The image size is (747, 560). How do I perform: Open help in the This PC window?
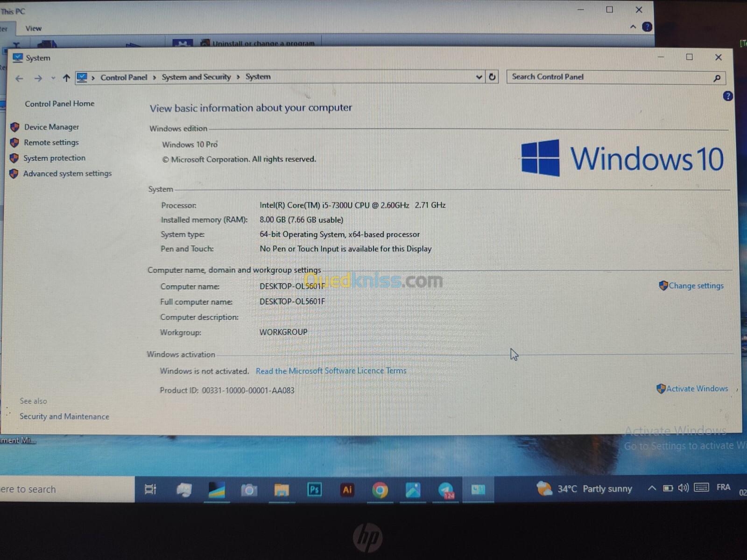[647, 27]
